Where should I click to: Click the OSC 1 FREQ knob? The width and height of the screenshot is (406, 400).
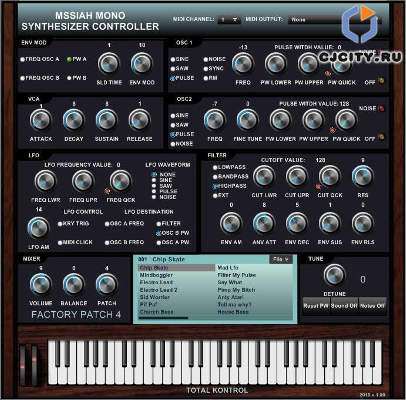click(243, 63)
